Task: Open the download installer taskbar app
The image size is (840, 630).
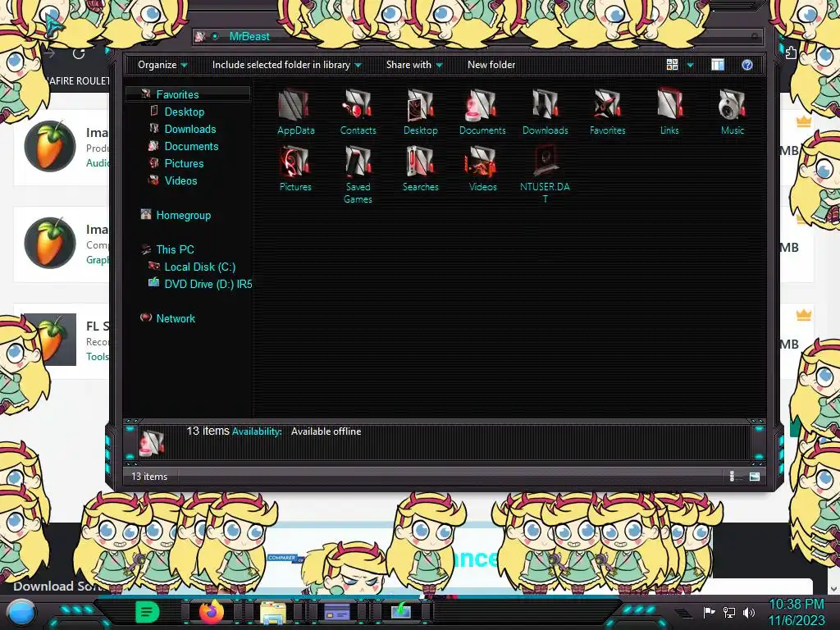Action: click(x=400, y=610)
